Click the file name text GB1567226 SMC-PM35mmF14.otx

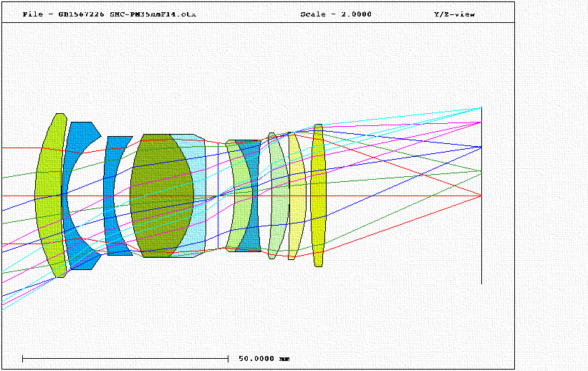coord(127,14)
